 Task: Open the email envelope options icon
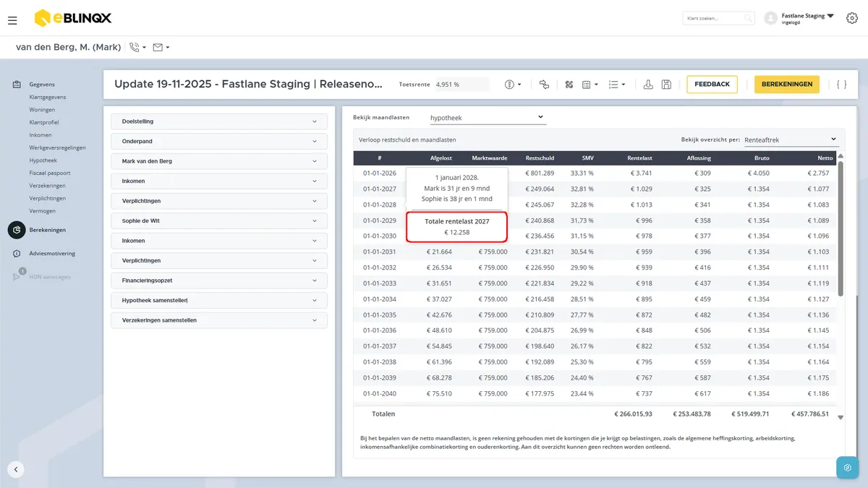(x=161, y=48)
